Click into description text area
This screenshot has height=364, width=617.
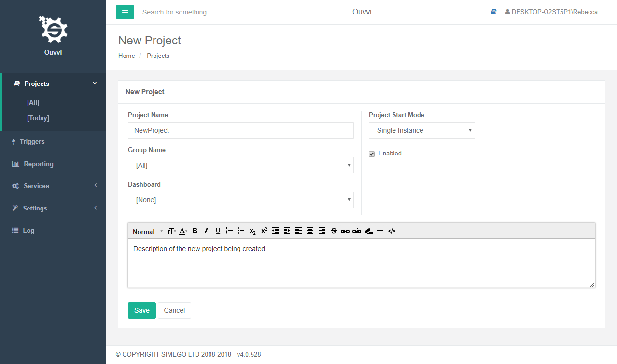(x=362, y=264)
